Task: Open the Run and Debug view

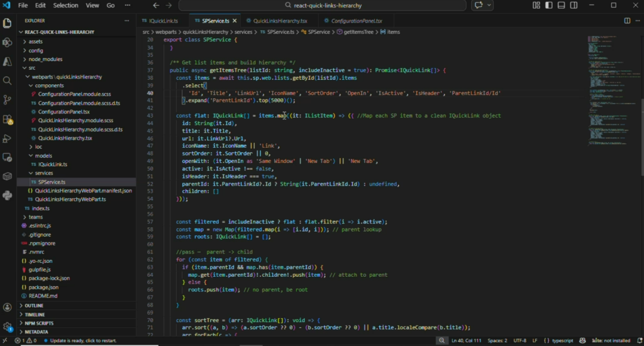Action: pos(8,138)
